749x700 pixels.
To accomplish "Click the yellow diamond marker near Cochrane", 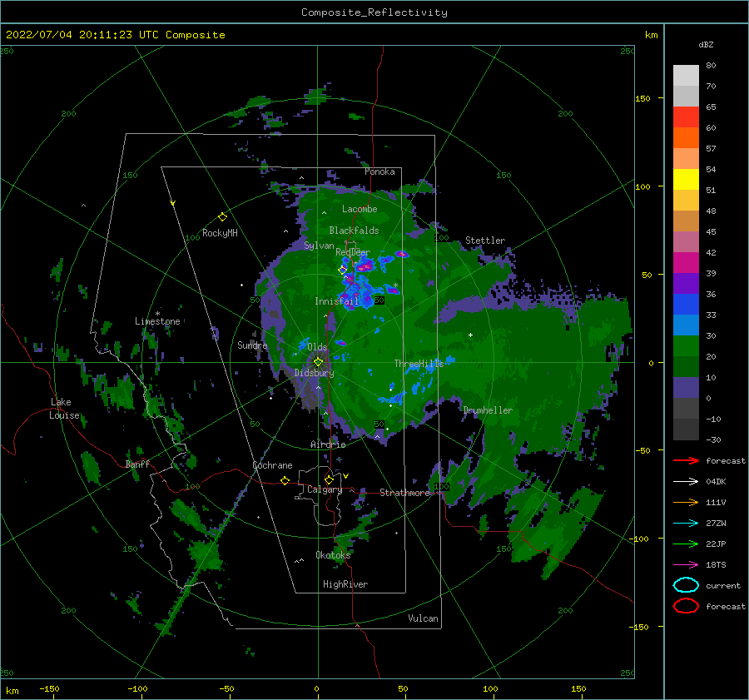I will point(285,480).
